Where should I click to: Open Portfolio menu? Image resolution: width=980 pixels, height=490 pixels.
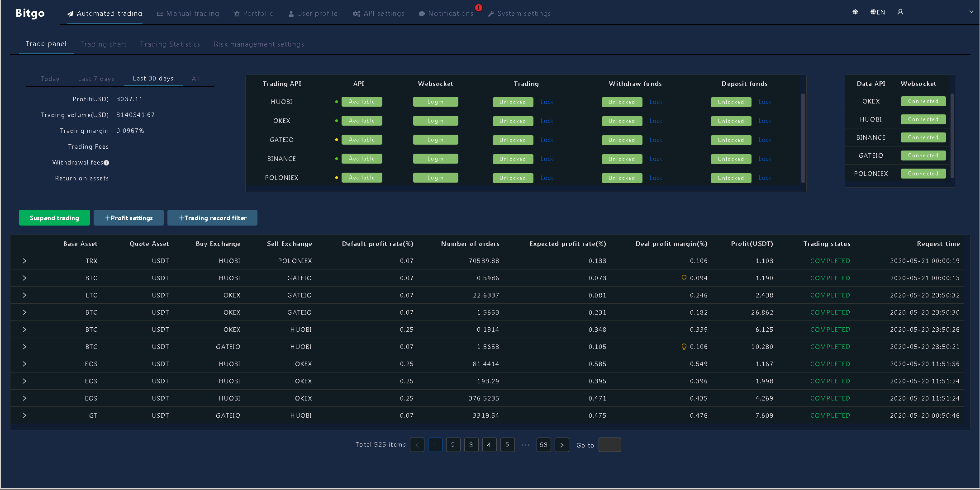point(254,14)
